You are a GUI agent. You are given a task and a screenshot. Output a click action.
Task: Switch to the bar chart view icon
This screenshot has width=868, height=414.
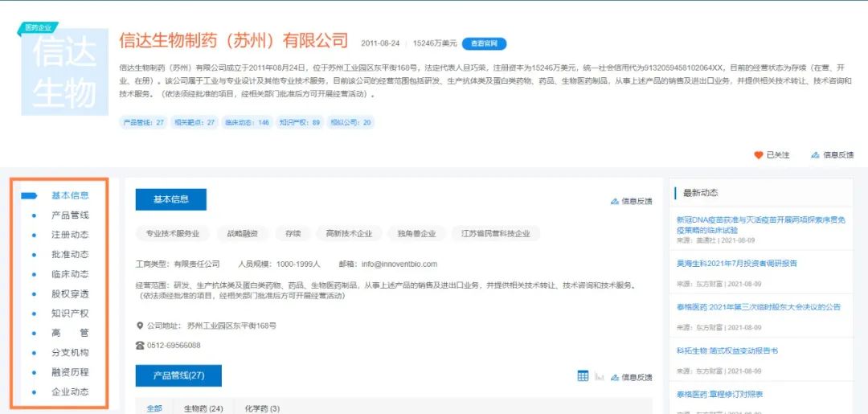click(x=600, y=376)
